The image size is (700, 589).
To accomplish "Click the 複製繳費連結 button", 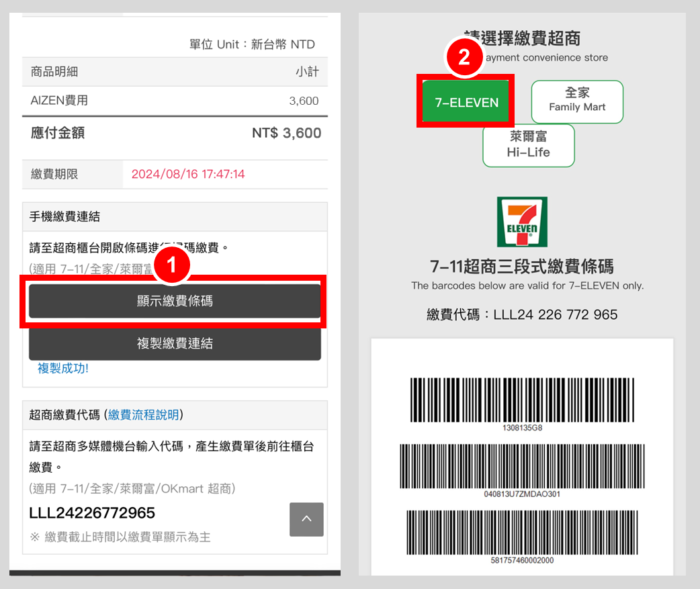I will tap(175, 343).
